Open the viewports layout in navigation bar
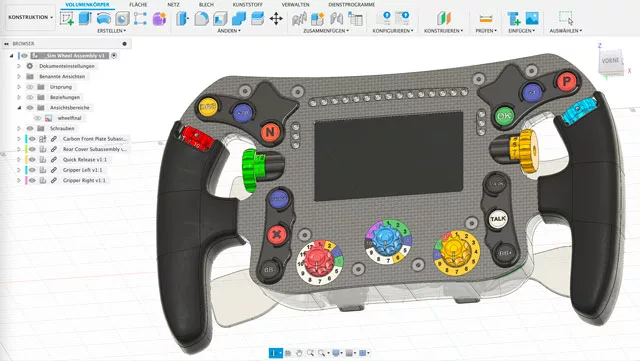 pyautogui.click(x=364, y=353)
